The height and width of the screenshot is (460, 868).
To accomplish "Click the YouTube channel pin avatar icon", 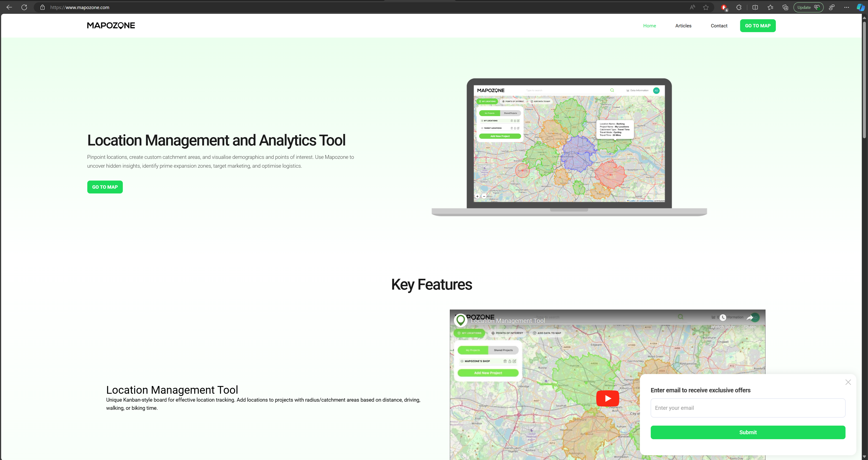I will (461, 320).
